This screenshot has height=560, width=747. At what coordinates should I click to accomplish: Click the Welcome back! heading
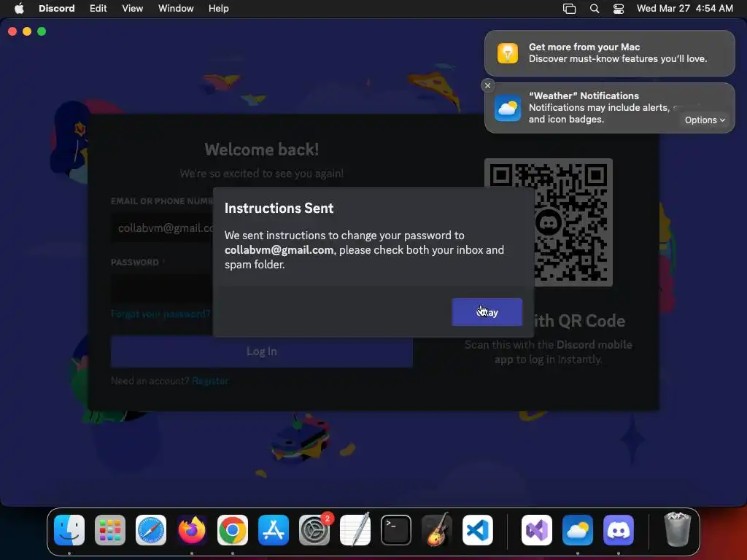tap(262, 149)
